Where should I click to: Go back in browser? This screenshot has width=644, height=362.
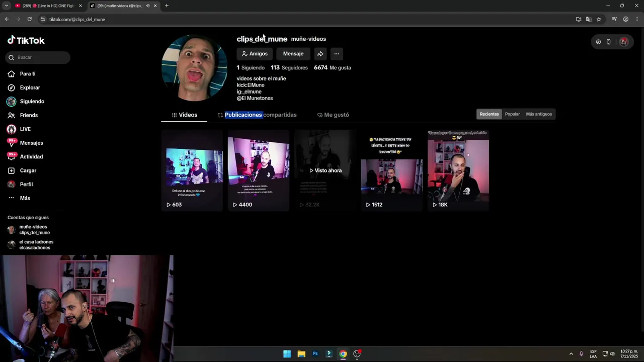coord(7,19)
